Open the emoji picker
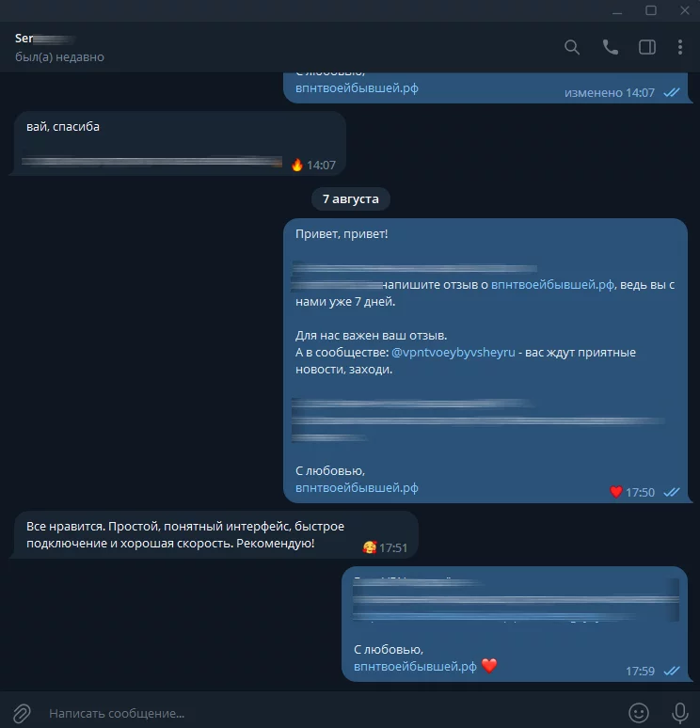Image resolution: width=700 pixels, height=728 pixels. coord(639,713)
